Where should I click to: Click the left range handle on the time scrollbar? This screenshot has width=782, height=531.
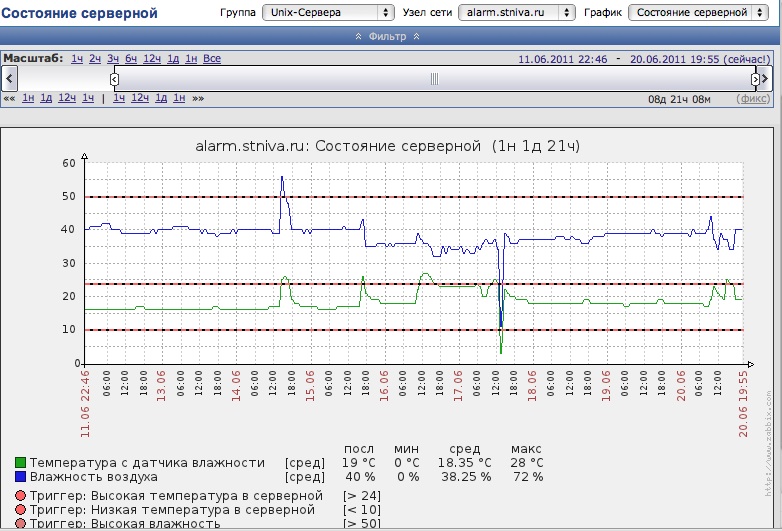pos(114,78)
